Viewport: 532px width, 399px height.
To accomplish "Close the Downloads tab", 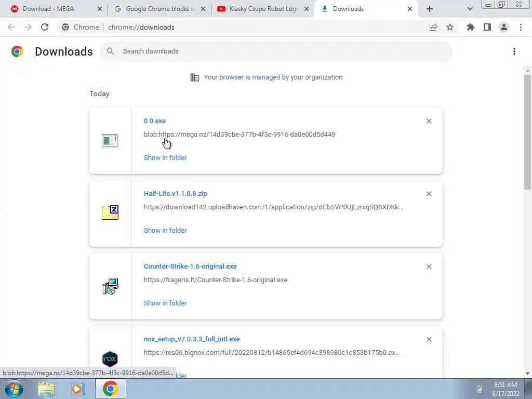I will (x=410, y=9).
